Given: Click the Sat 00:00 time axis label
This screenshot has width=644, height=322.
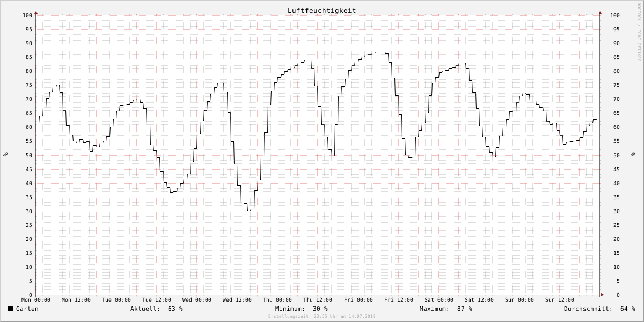Looking at the screenshot, I should [439, 300].
